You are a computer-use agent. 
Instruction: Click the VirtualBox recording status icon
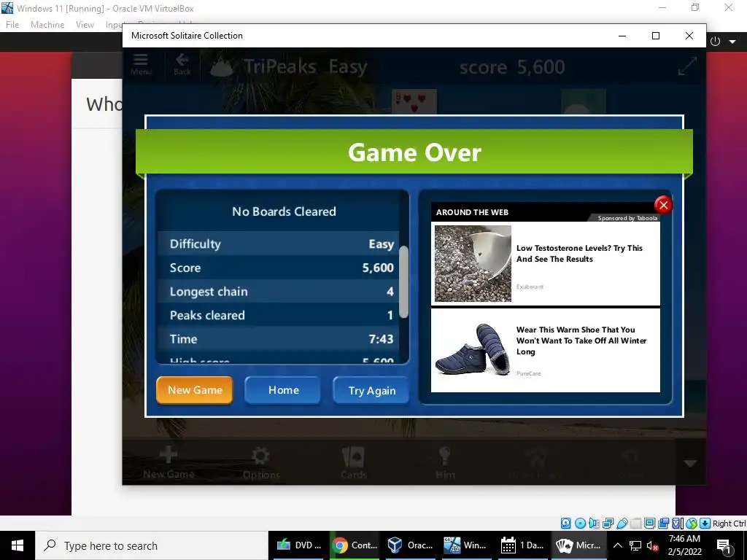click(663, 524)
